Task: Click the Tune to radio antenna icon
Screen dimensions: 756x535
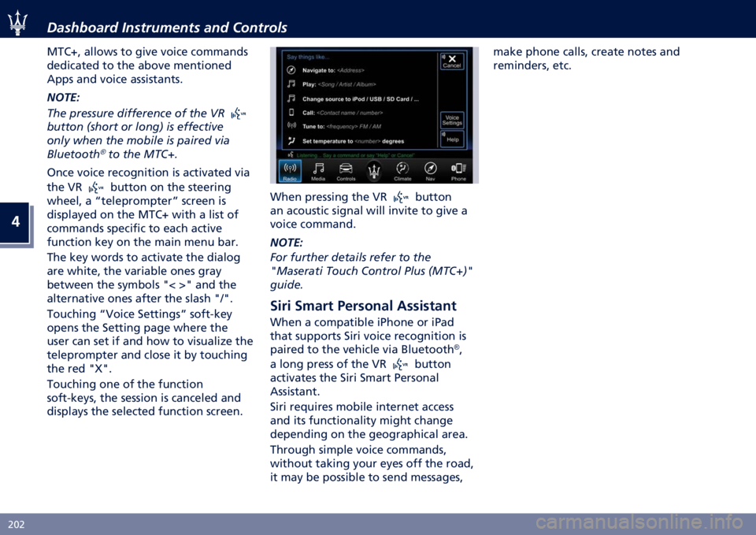Action: pyautogui.click(x=291, y=125)
